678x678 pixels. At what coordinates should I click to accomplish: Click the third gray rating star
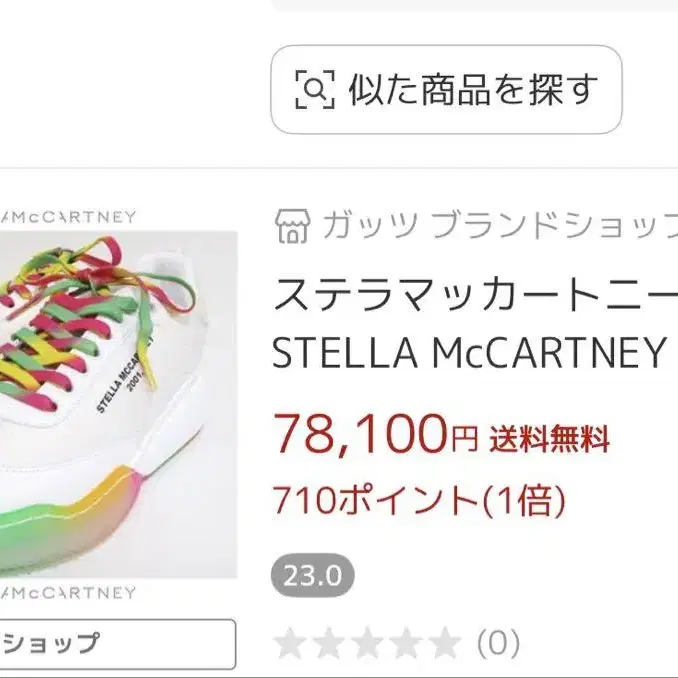pos(368,643)
